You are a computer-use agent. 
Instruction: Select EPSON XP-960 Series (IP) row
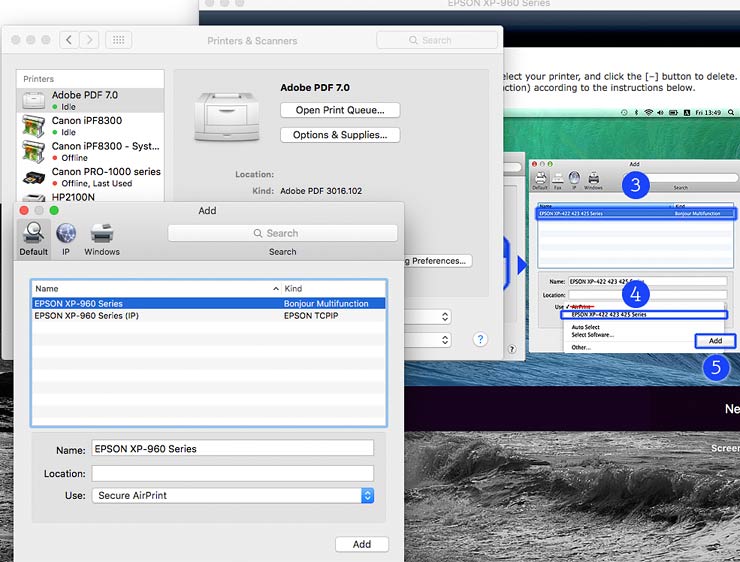point(209,316)
